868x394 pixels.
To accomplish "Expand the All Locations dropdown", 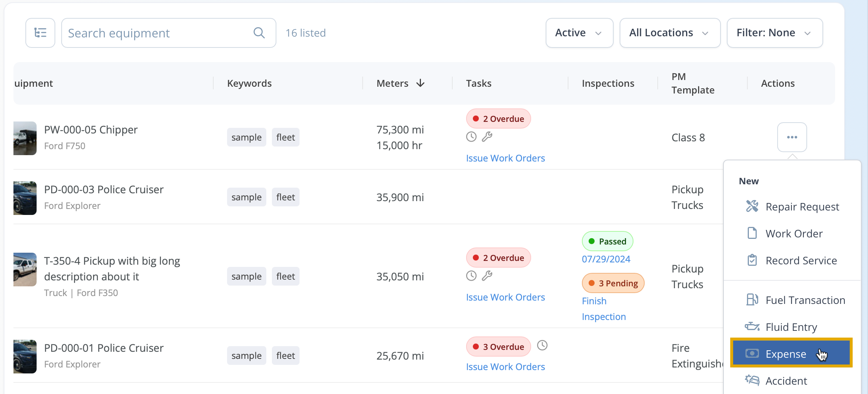I will pyautogui.click(x=670, y=33).
